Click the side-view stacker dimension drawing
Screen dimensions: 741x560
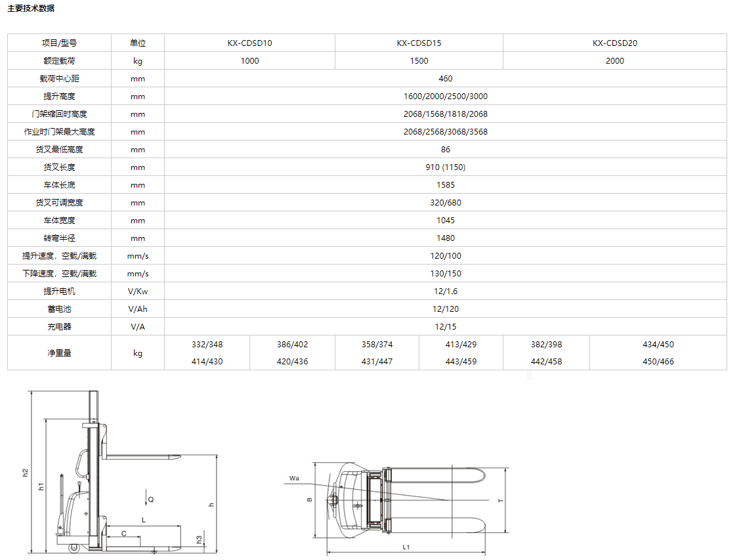[x=120, y=472]
